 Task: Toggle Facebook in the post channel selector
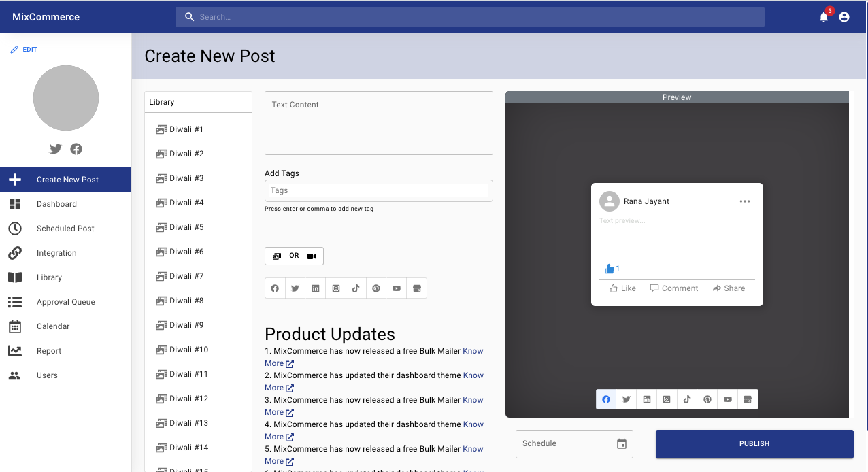tap(275, 288)
